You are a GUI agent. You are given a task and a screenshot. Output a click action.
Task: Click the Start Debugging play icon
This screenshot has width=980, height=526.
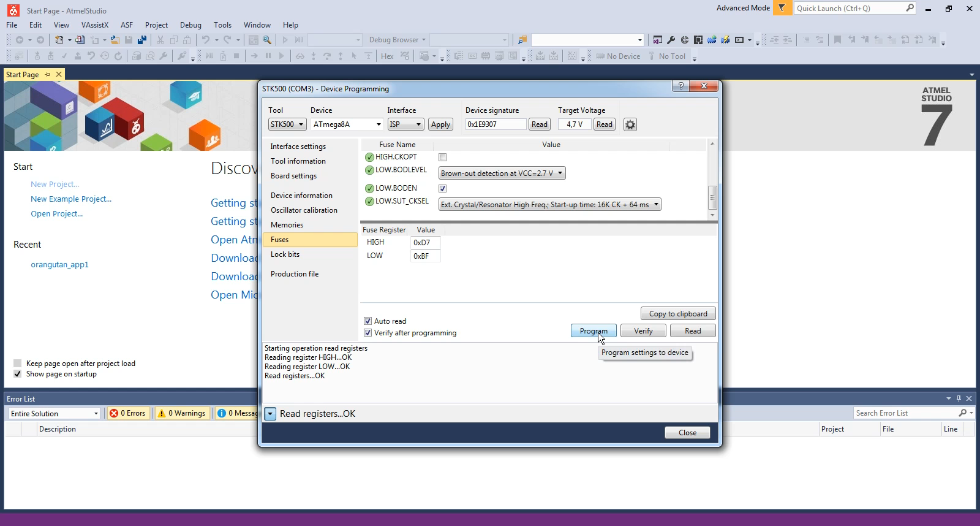coord(285,40)
